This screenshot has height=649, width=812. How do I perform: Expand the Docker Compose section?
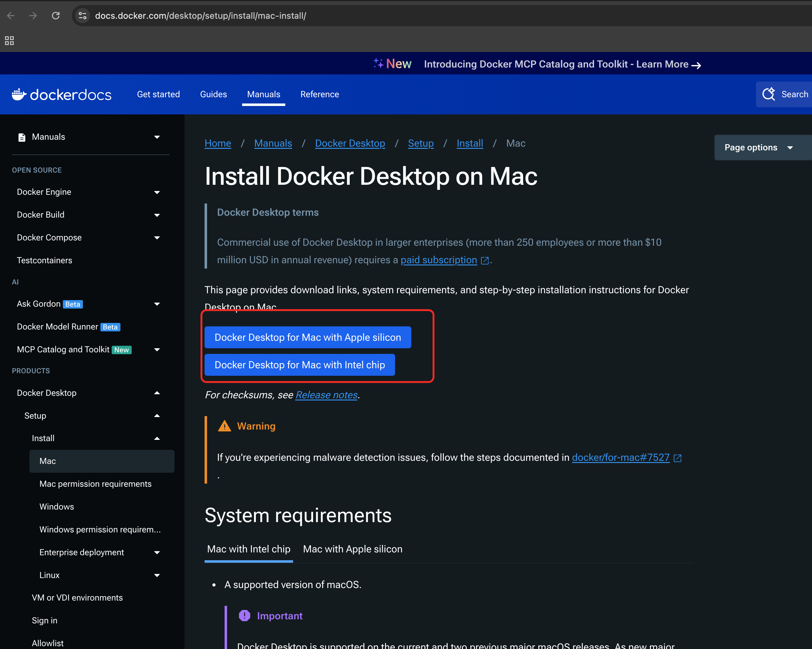(157, 238)
